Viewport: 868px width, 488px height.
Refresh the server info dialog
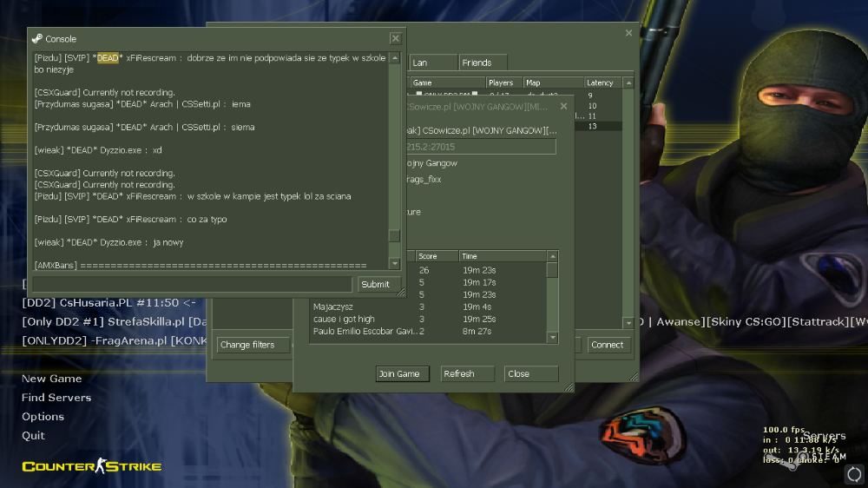[x=467, y=374]
